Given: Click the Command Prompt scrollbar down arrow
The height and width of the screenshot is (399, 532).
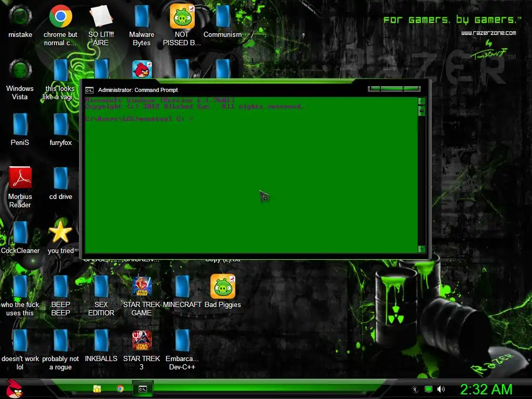Looking at the screenshot, I should (x=421, y=249).
